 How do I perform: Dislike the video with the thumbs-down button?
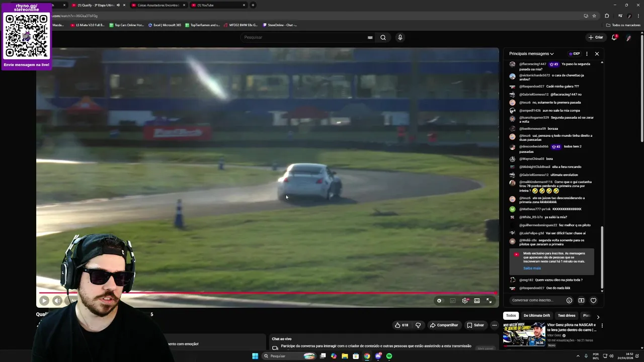(x=418, y=325)
